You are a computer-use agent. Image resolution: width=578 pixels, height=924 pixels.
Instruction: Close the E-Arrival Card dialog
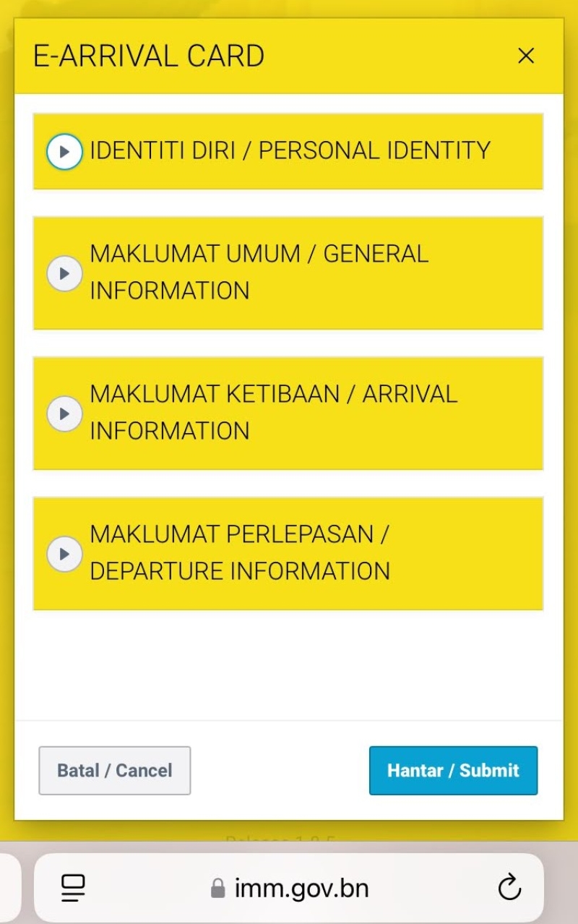[x=526, y=56]
